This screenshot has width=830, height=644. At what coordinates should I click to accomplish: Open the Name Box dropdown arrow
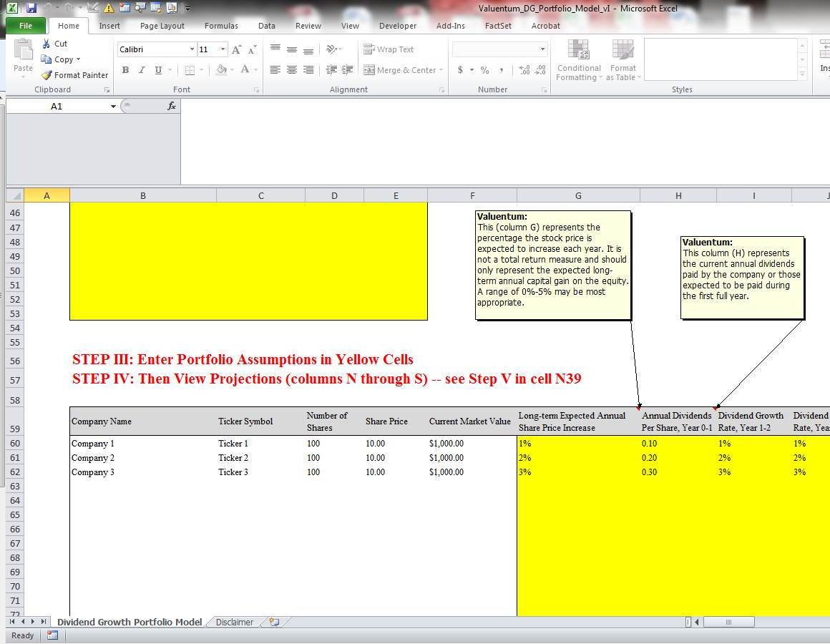[x=113, y=107]
